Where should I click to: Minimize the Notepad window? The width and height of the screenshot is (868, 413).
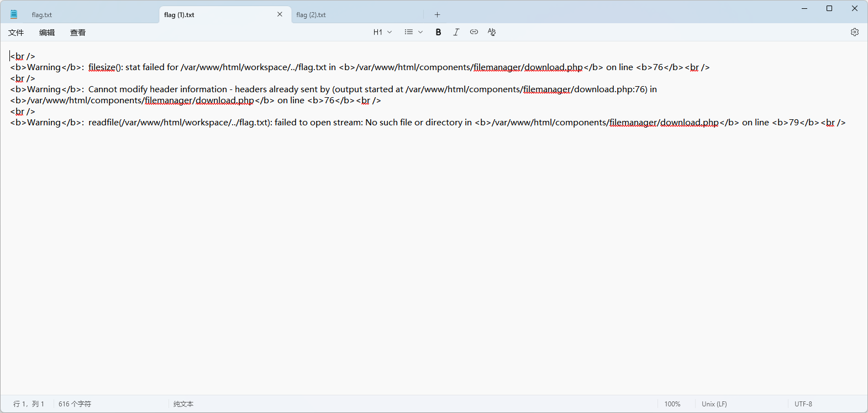tap(804, 8)
